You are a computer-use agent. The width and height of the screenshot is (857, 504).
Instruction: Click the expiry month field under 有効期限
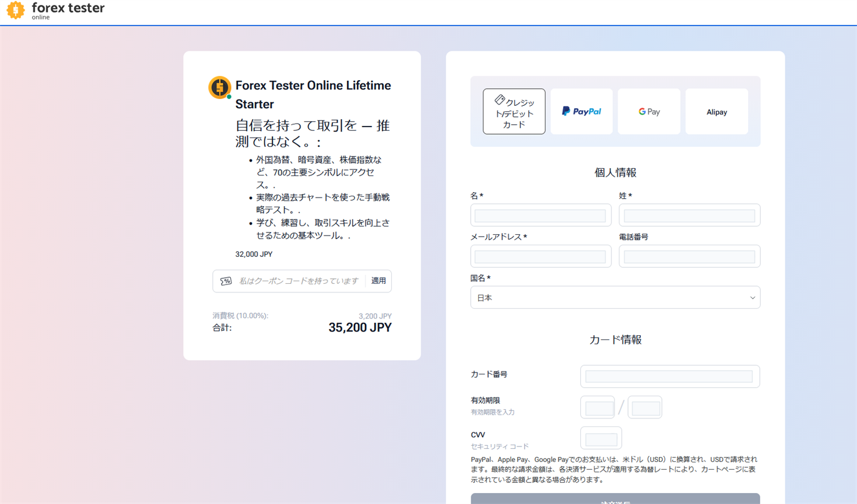597,407
